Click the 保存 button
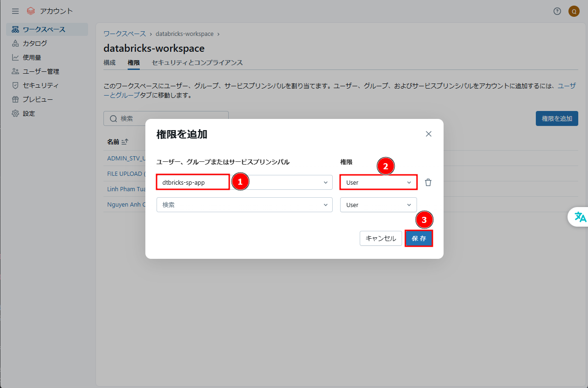588x388 pixels. click(x=419, y=238)
